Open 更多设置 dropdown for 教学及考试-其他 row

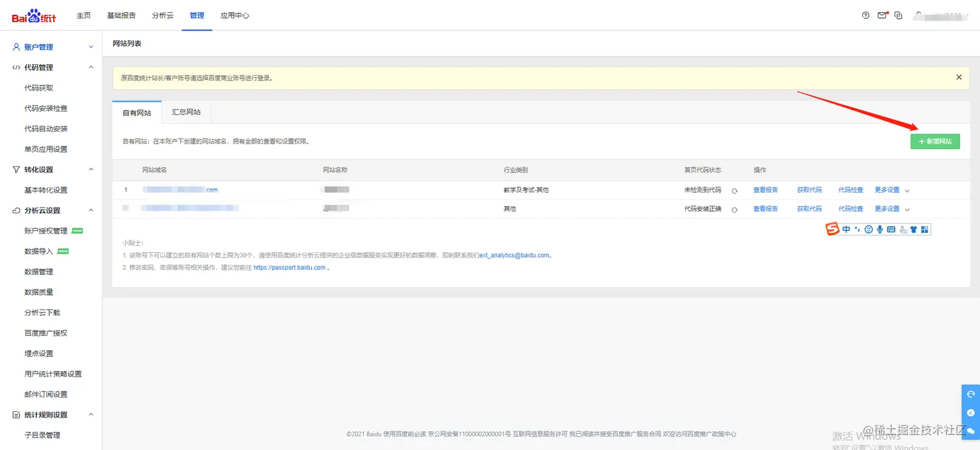892,190
